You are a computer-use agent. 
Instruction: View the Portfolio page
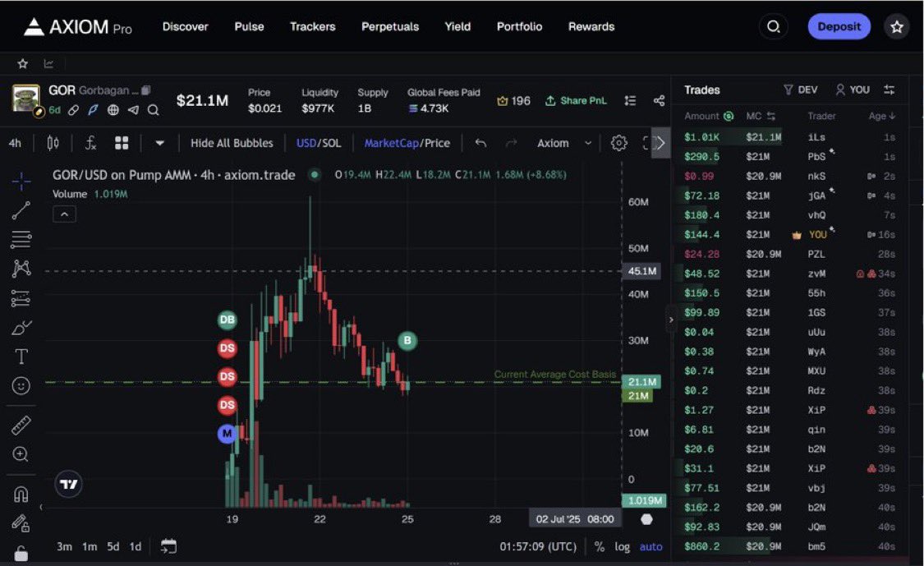[519, 26]
